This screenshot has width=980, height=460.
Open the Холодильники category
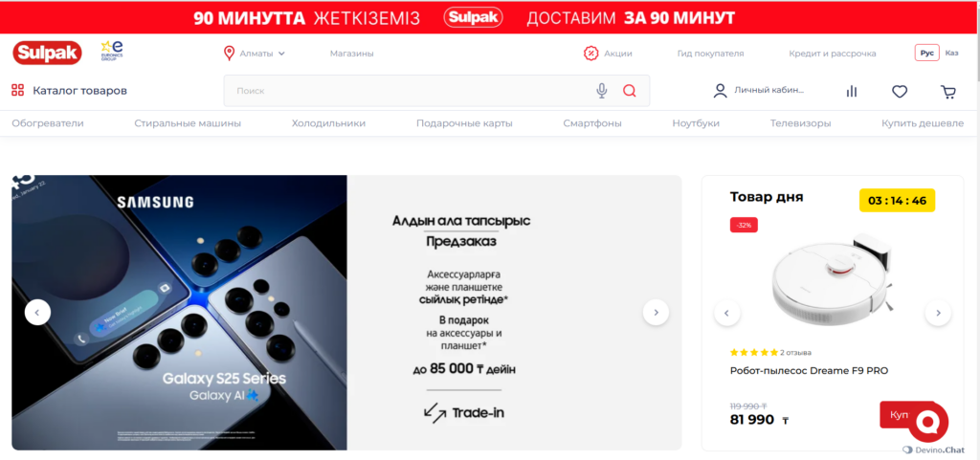point(329,123)
